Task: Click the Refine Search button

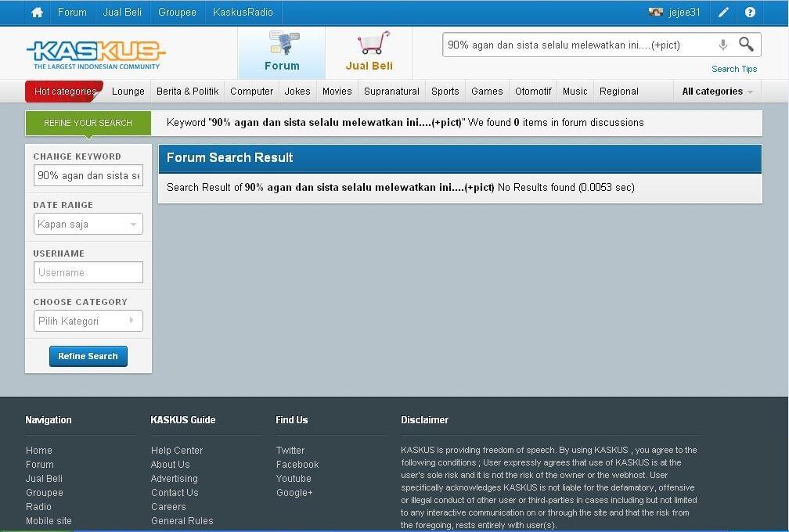Action: tap(88, 356)
